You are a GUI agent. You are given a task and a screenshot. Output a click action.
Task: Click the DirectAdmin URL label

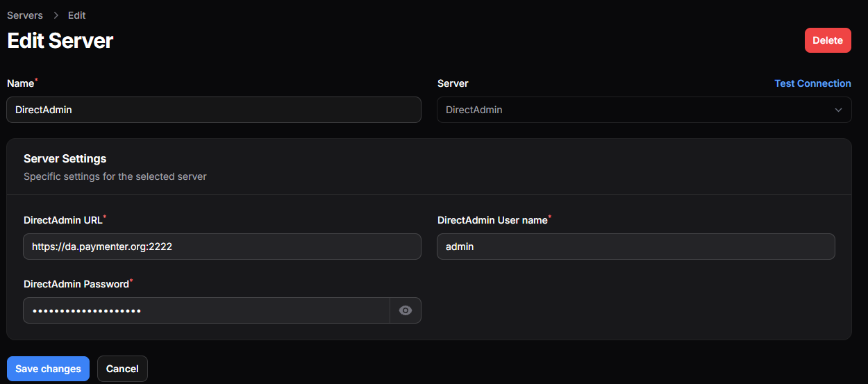62,220
